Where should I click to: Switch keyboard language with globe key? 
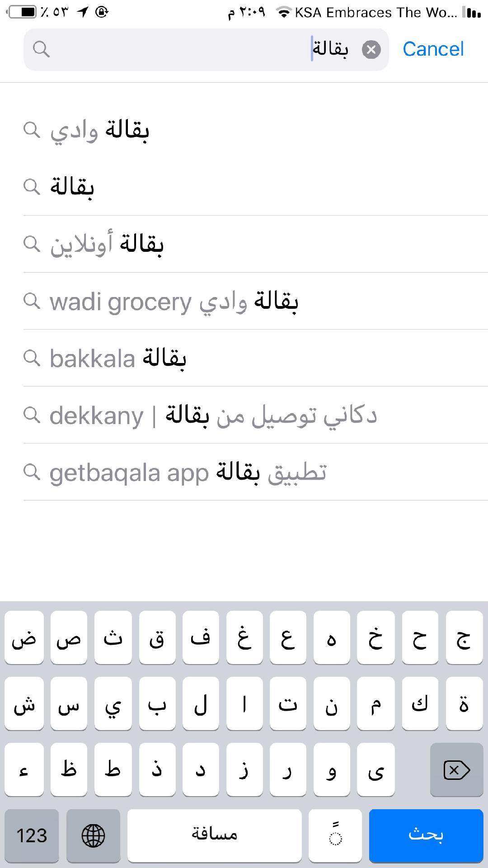coord(93,835)
